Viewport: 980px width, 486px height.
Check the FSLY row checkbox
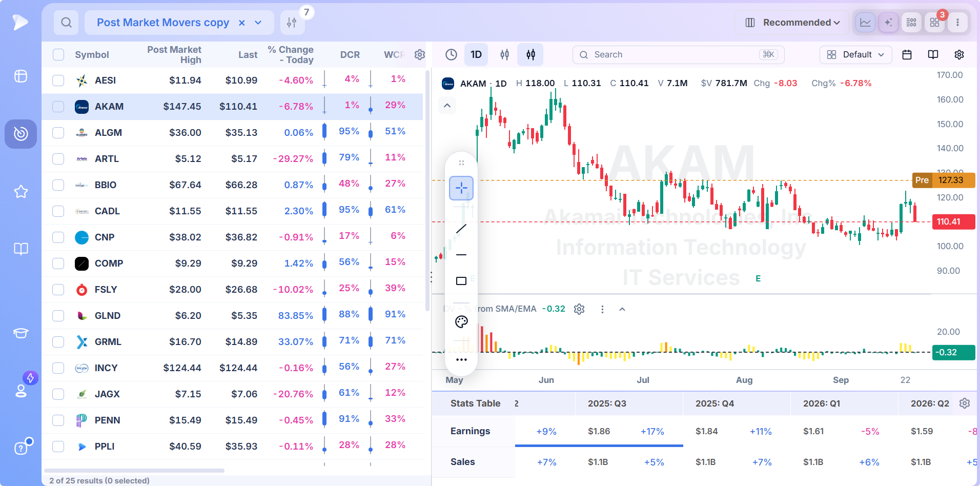pos(58,290)
